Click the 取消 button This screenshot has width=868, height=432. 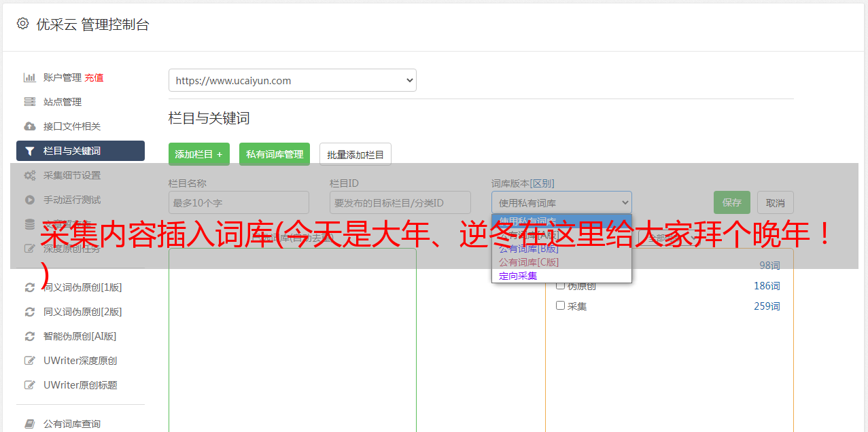776,202
